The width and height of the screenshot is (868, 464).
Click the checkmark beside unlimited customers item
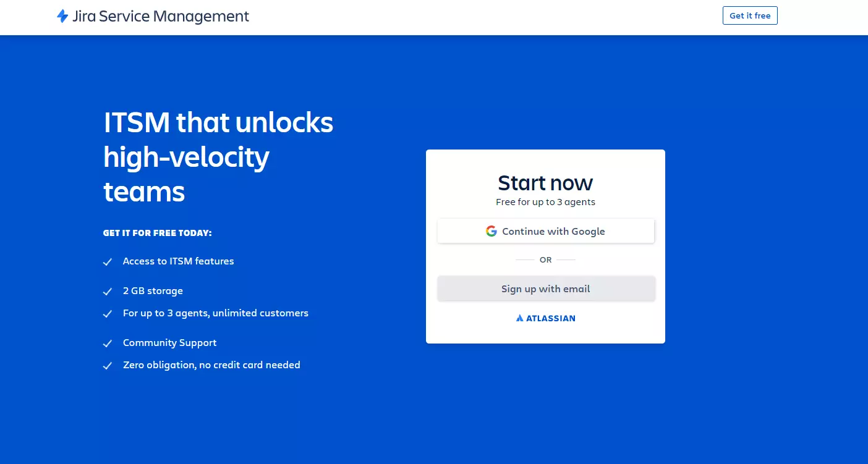pyautogui.click(x=108, y=314)
